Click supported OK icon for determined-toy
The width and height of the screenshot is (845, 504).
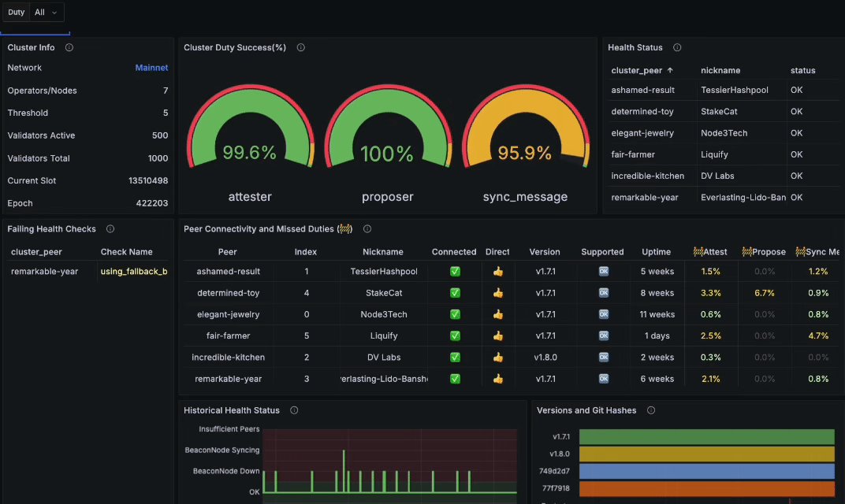(x=604, y=293)
